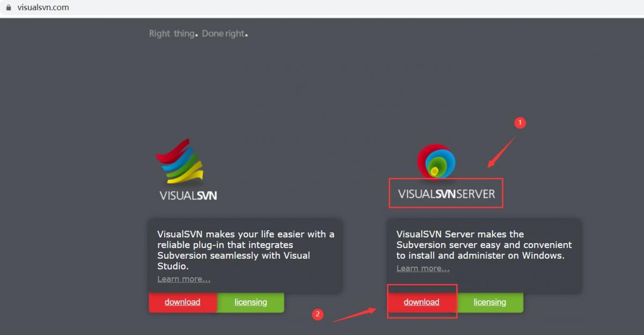
Task: Click the lock icon in address bar
Action: click(8, 8)
